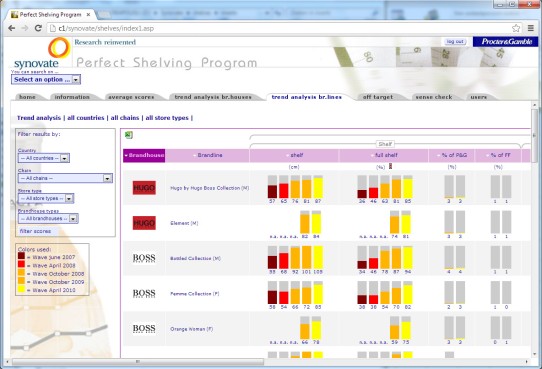Open the All chains dropdown
Viewport: 542px width, 369px height.
pos(65,178)
